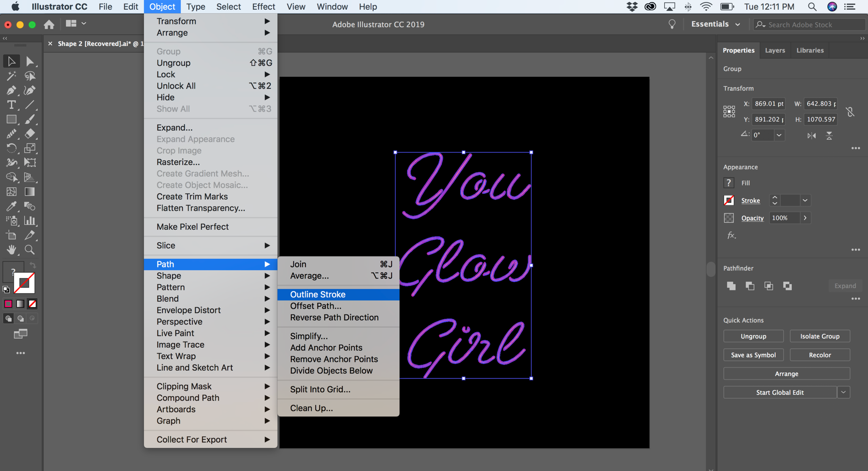Image resolution: width=868 pixels, height=471 pixels.
Task: Select the Column Graph tool
Action: point(30,221)
